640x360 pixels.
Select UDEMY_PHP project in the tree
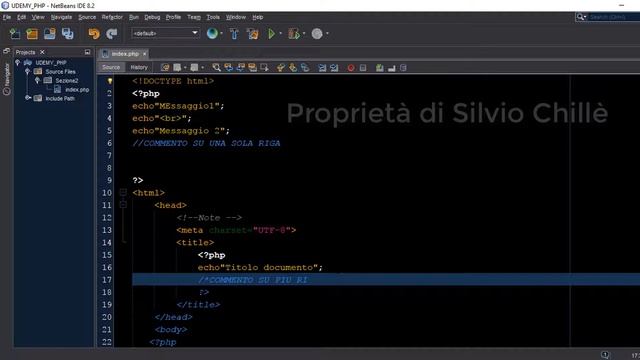pyautogui.click(x=51, y=62)
